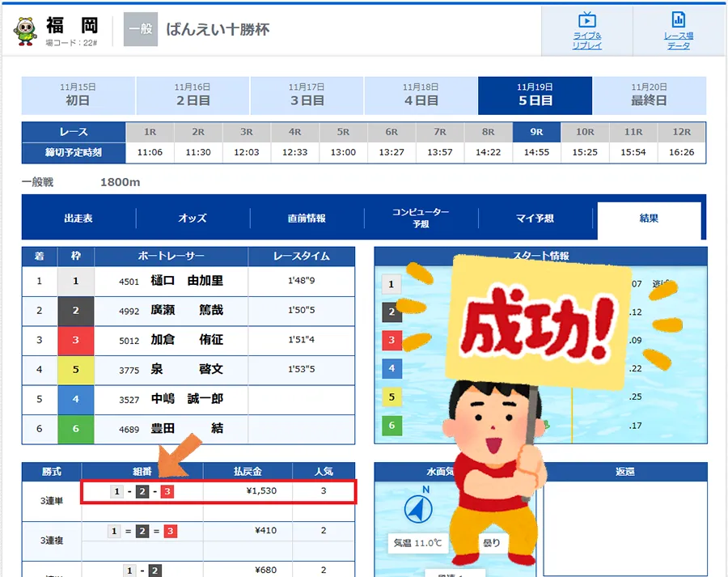This screenshot has width=728, height=577.
Task: Click lane 1 badge in start info
Action: click(392, 284)
